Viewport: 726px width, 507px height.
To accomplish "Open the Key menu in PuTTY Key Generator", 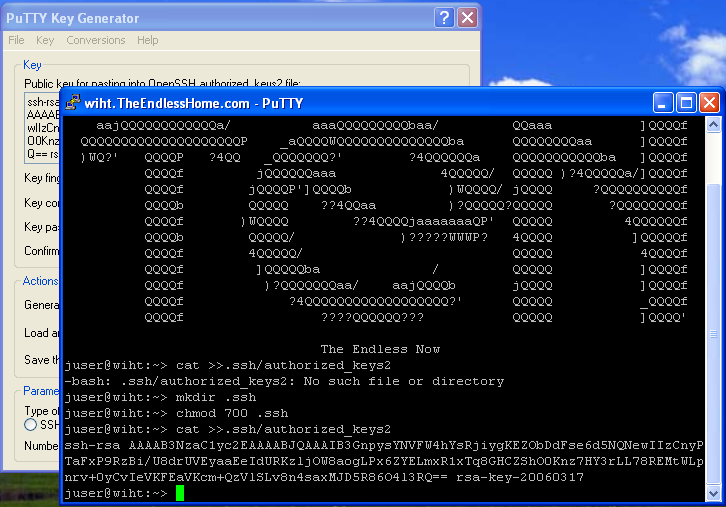I will coord(45,40).
